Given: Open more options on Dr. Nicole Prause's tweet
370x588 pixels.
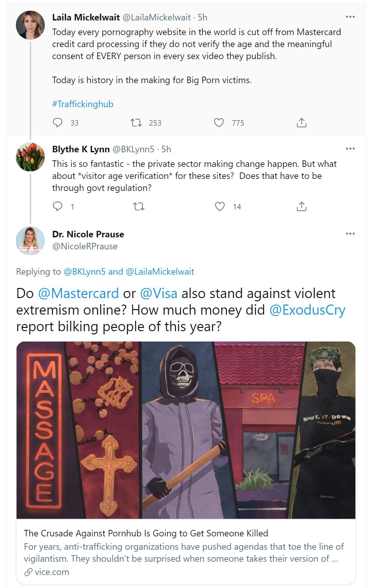Looking at the screenshot, I should coord(350,234).
